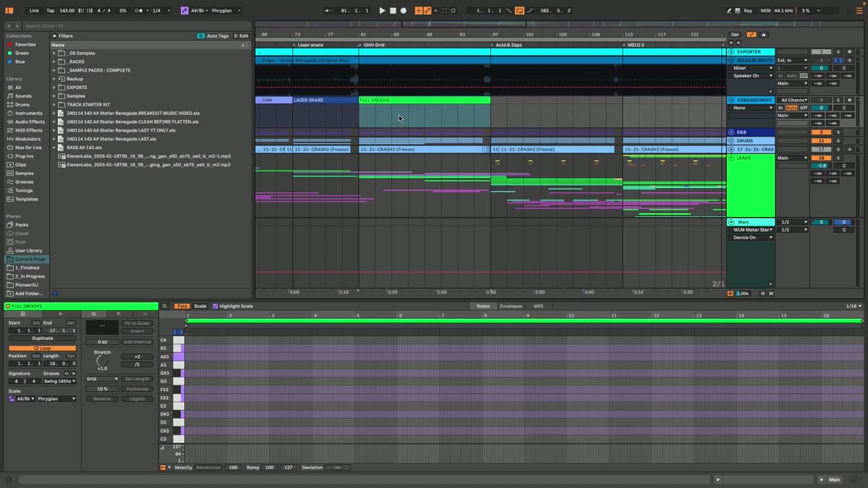
Task: Toggle the lock envelopes icon
Action: (764, 35)
